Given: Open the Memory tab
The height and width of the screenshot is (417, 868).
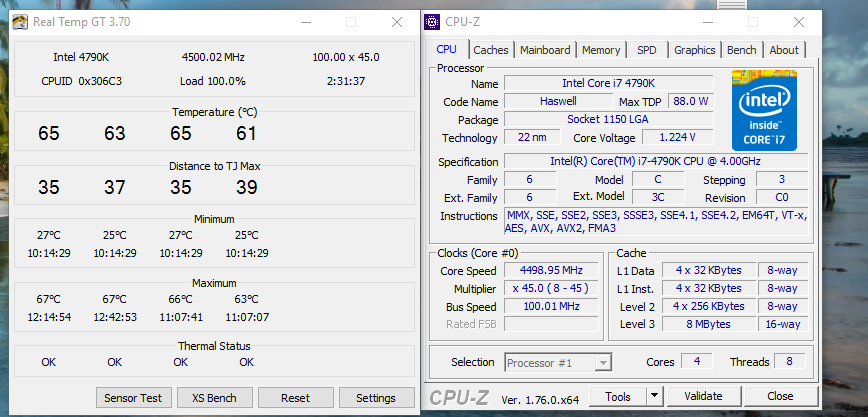Looking at the screenshot, I should (x=601, y=50).
